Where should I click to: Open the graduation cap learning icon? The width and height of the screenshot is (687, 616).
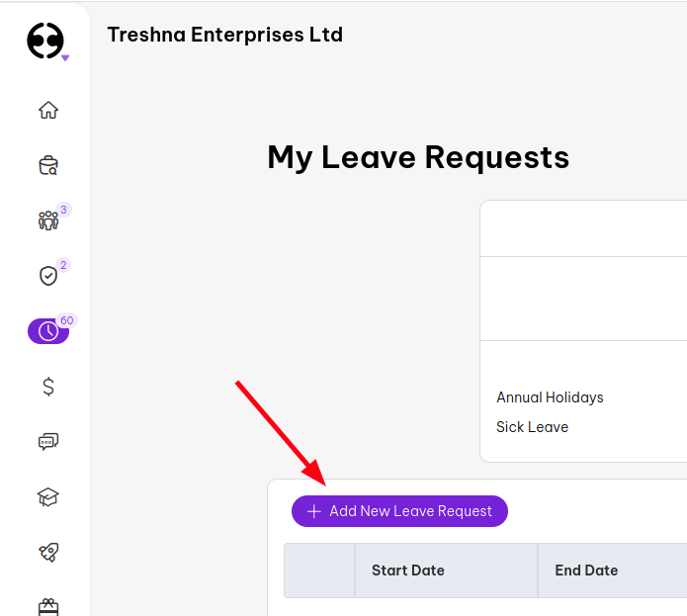pos(47,497)
